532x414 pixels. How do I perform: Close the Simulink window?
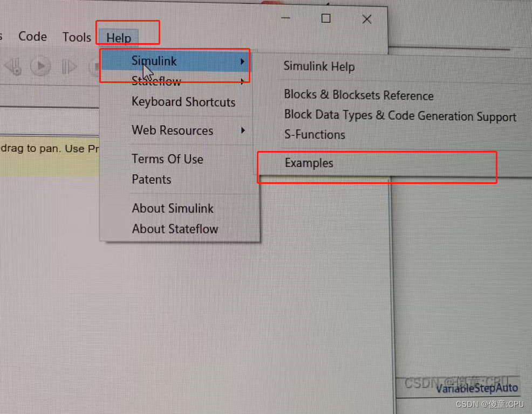(x=367, y=19)
